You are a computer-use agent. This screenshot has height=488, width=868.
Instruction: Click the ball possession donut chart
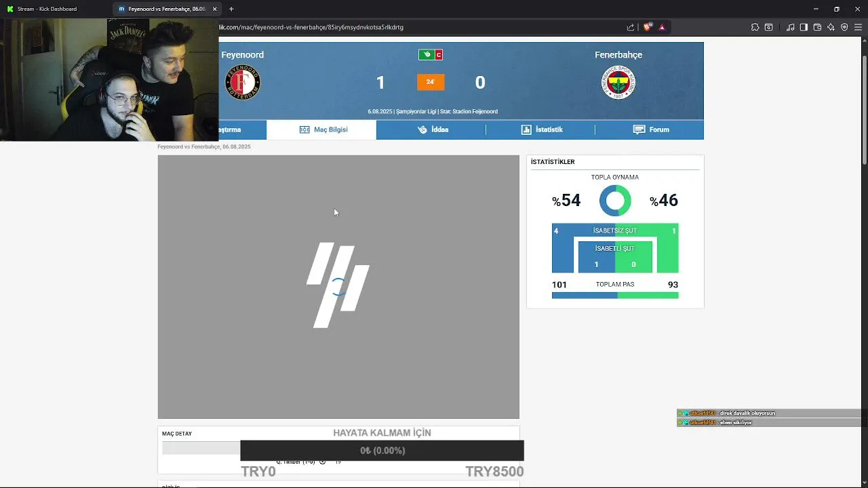(x=615, y=201)
